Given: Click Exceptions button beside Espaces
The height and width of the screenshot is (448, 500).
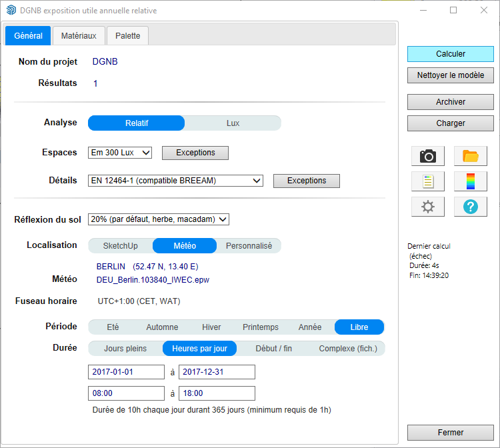Looking at the screenshot, I should coord(195,153).
